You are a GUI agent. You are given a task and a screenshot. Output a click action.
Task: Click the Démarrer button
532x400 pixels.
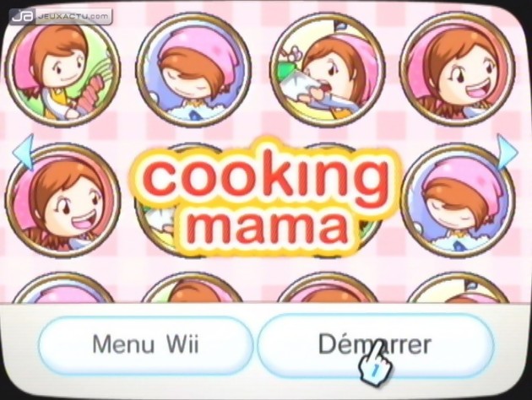click(x=376, y=345)
